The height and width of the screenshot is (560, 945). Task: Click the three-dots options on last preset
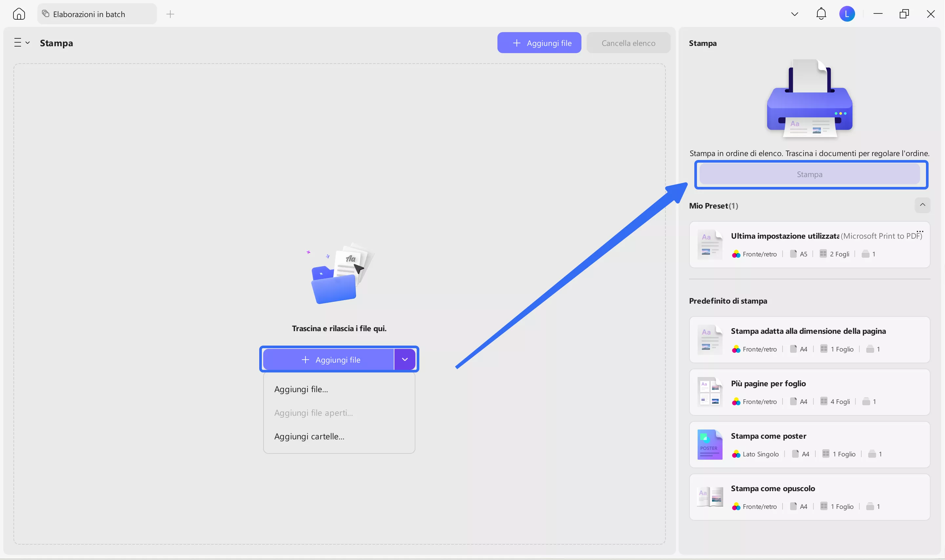[920, 231]
